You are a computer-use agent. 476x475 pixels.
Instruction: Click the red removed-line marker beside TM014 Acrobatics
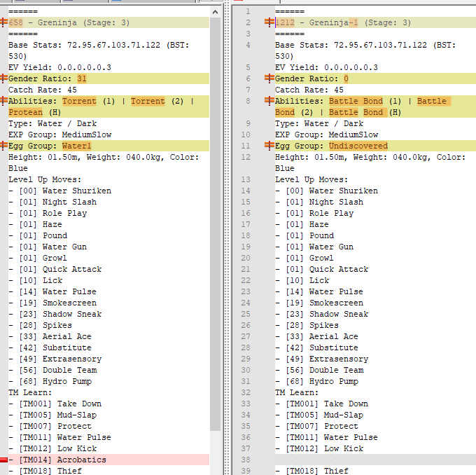click(3, 460)
